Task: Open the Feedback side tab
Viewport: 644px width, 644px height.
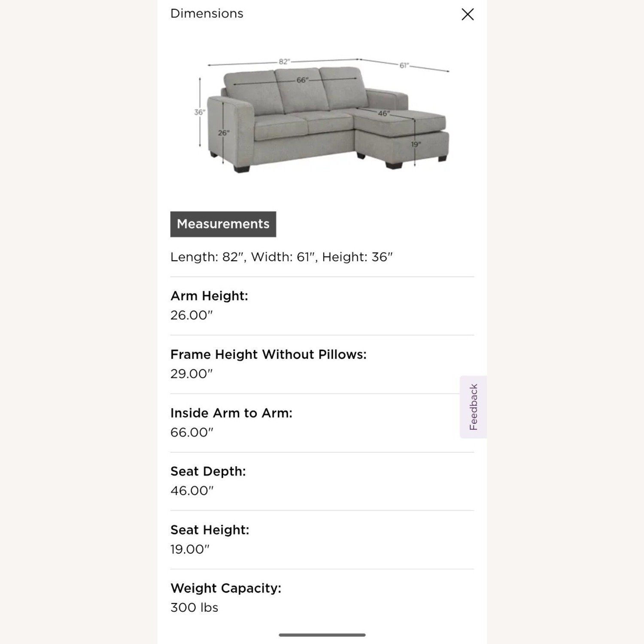Action: (473, 406)
